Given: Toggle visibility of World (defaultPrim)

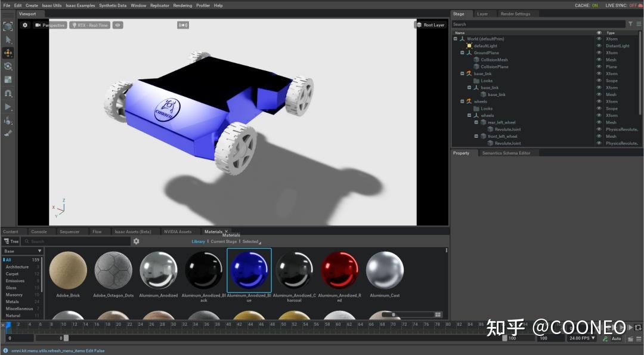Looking at the screenshot, I should click(599, 39).
